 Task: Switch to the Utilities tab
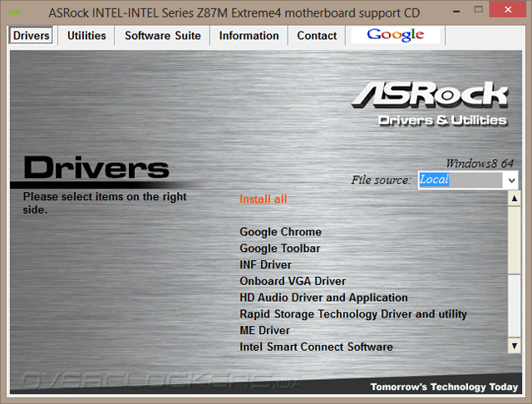(x=86, y=35)
